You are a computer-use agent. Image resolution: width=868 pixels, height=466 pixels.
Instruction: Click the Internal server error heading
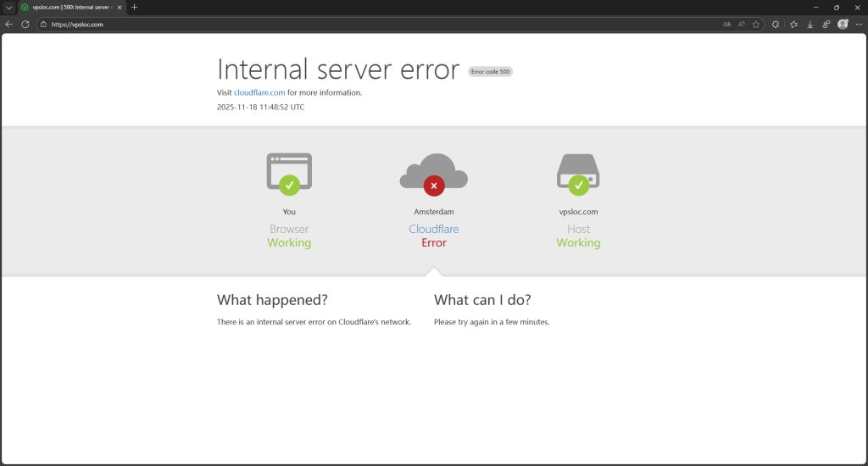click(x=338, y=69)
